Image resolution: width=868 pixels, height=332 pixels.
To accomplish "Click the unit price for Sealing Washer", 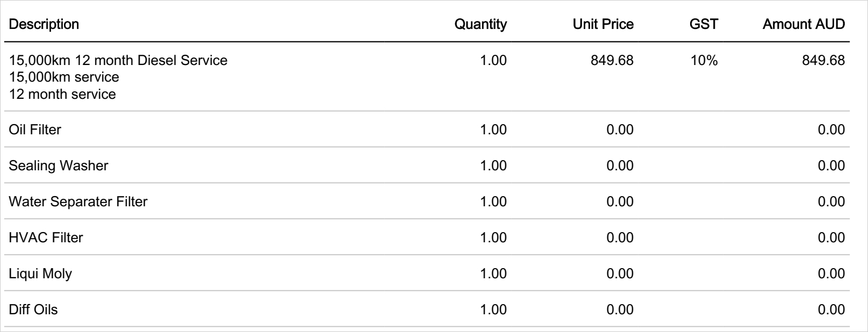I will pos(620,165).
